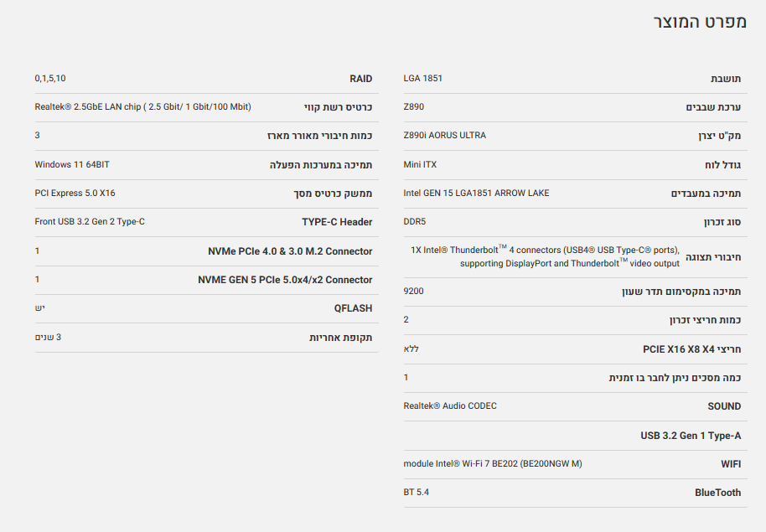Click the 9200 max clock frequency value
This screenshot has height=532, width=766.
pos(413,292)
